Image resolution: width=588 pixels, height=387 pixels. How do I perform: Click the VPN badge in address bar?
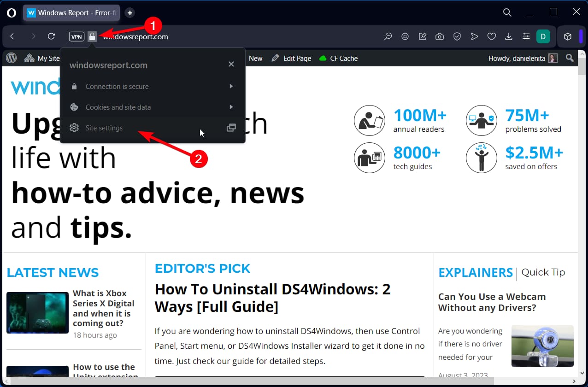76,36
